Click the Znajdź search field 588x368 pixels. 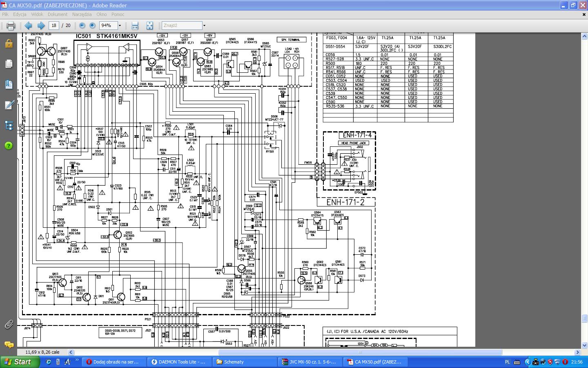click(182, 25)
